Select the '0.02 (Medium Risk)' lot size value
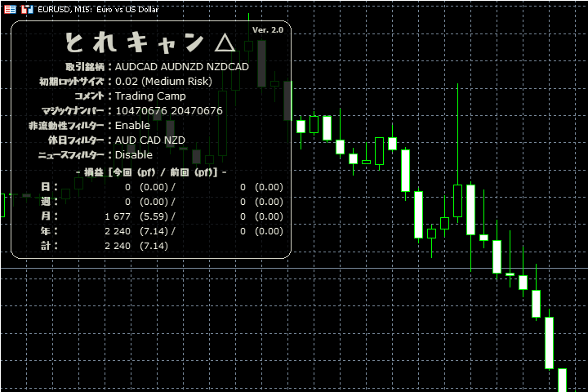588x392 pixels. click(163, 82)
